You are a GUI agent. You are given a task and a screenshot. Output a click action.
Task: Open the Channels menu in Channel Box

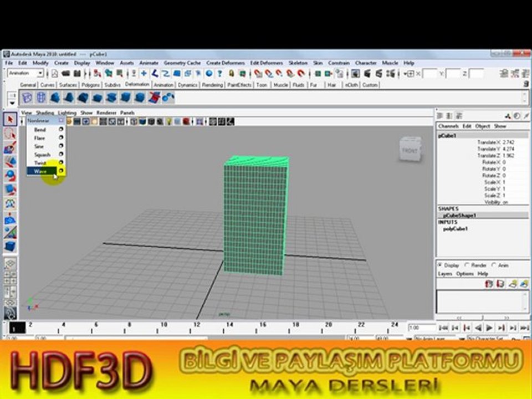(x=448, y=126)
